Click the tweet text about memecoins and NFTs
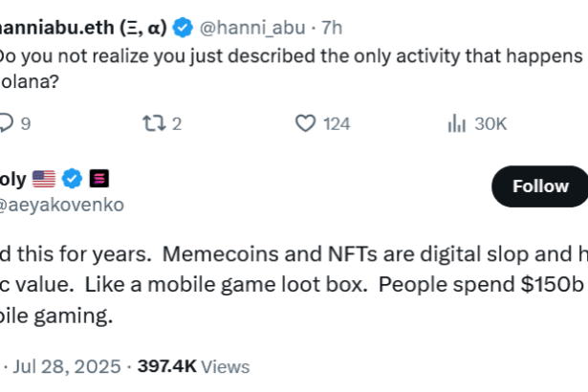The image size is (588, 392). click(287, 287)
